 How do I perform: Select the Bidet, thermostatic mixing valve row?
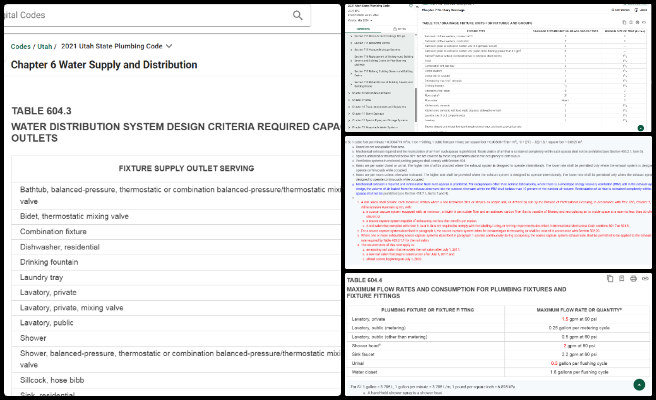tap(176, 216)
